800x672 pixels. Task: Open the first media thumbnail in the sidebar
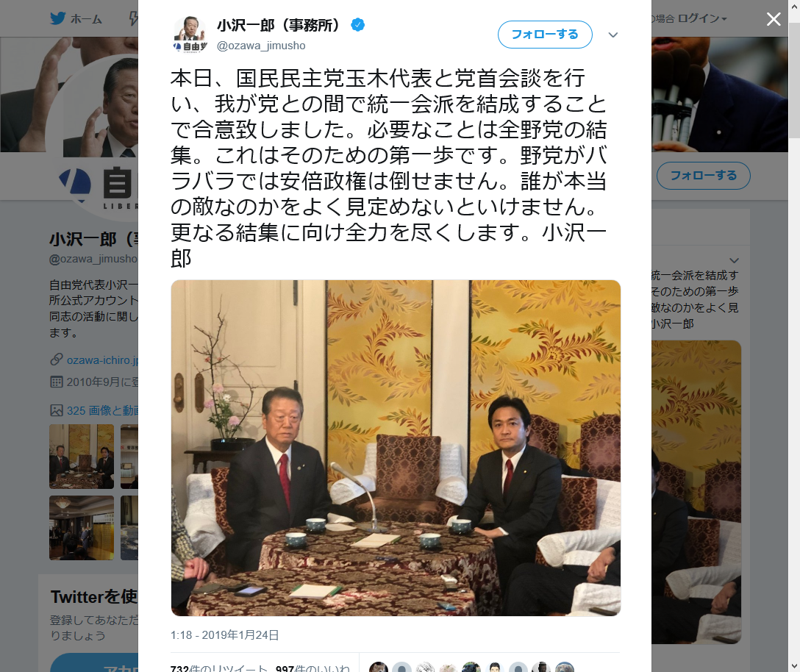tap(82, 456)
